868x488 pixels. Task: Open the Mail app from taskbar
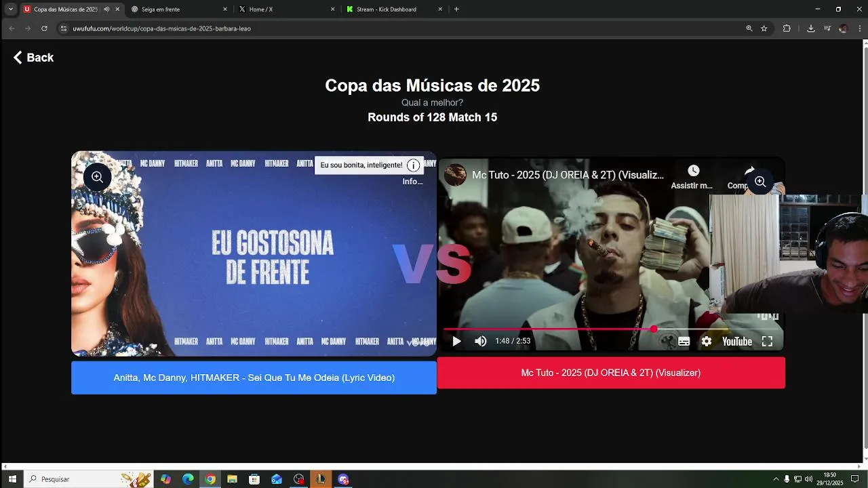pos(277,479)
